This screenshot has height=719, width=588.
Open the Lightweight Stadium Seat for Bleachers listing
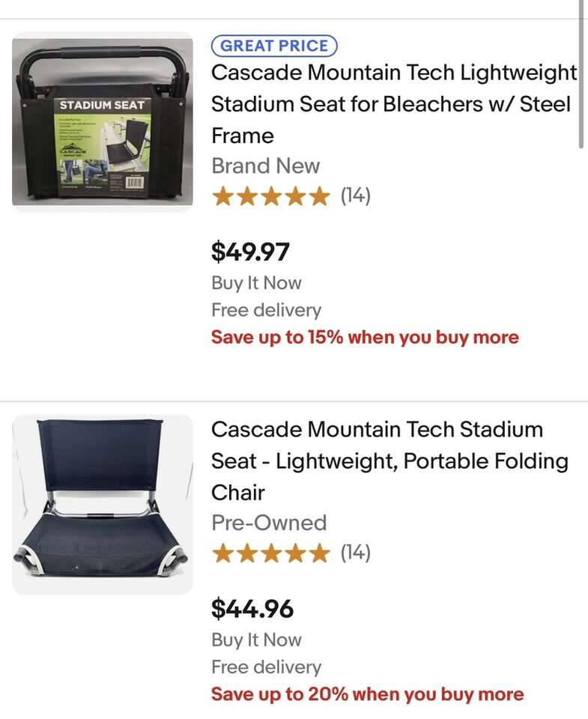[393, 104]
